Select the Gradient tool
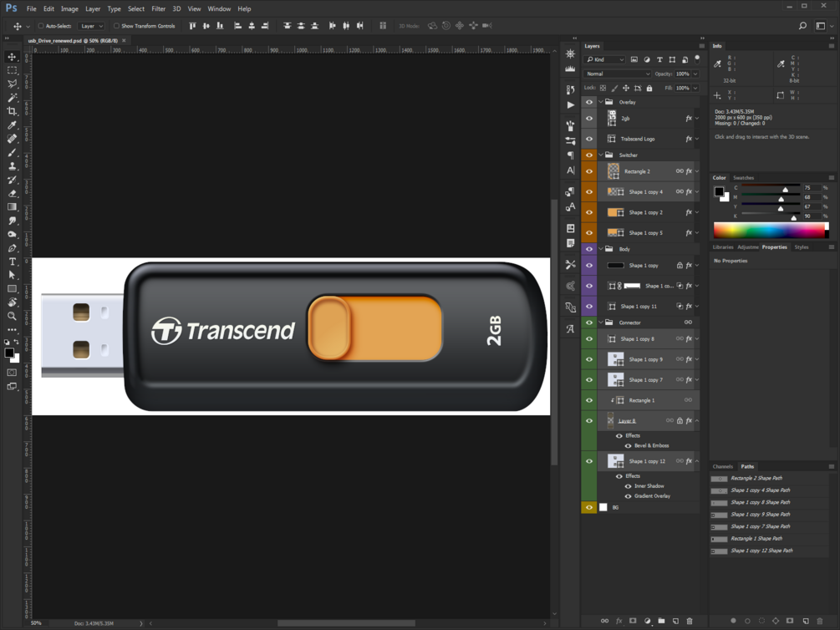This screenshot has width=840, height=630. [x=12, y=206]
